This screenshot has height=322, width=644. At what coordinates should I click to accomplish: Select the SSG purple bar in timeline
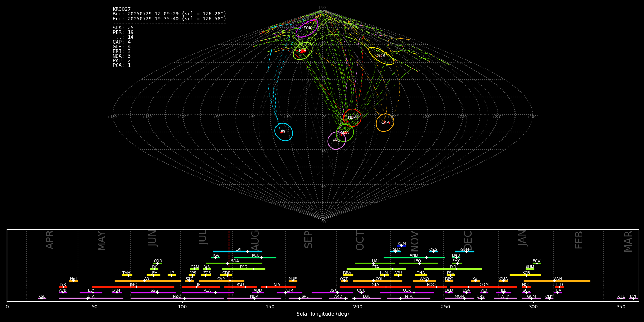click(x=153, y=293)
